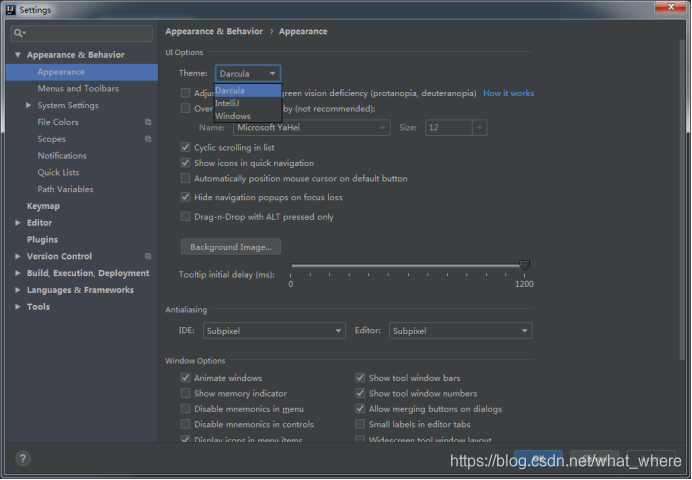The image size is (692, 480).
Task: Open Quick Lists settings page
Action: [x=58, y=172]
